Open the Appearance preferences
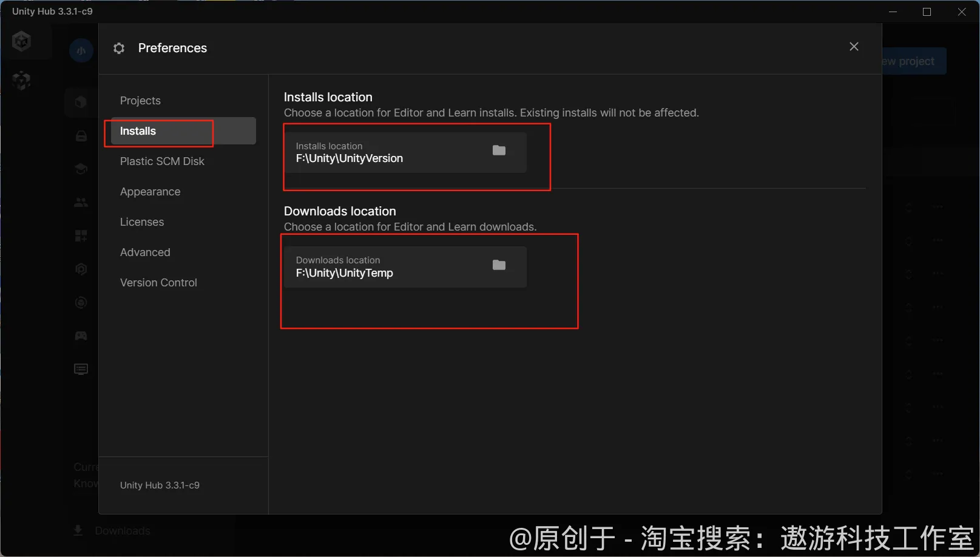 tap(150, 192)
